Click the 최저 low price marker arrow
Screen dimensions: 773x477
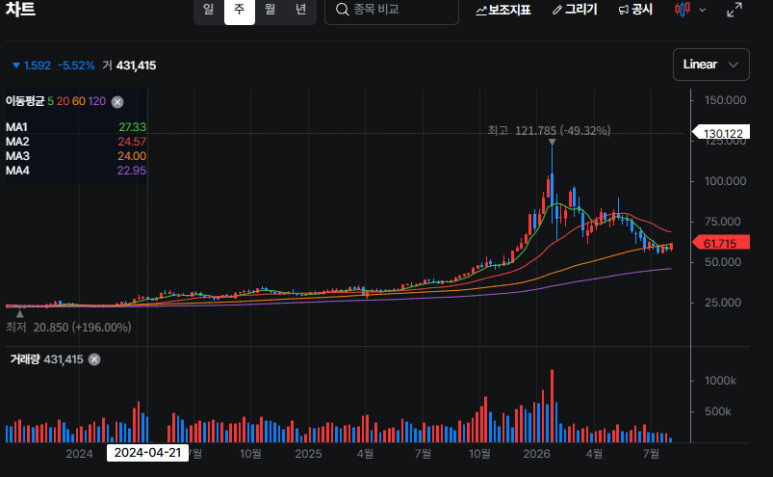20,313
